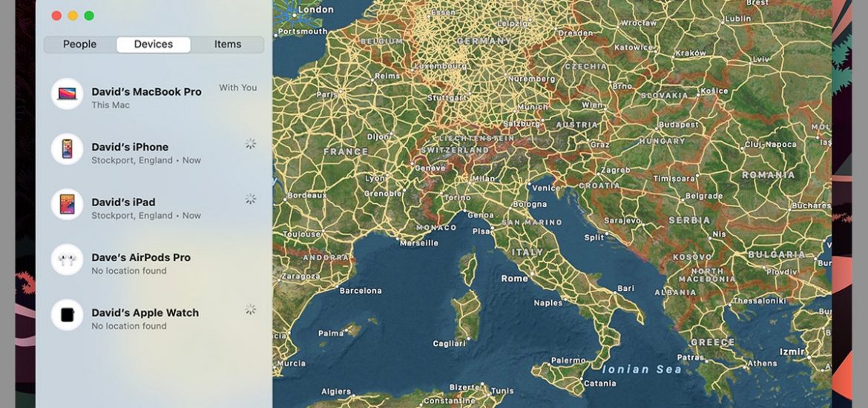Image resolution: width=868 pixels, height=408 pixels.
Task: Click the loading spinner beside David's iPad
Action: (x=251, y=199)
